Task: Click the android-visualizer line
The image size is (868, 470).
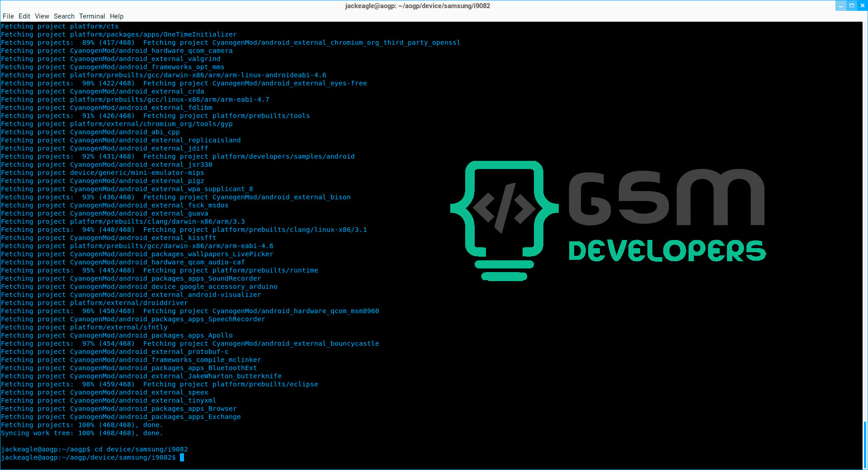Action: [x=131, y=295]
